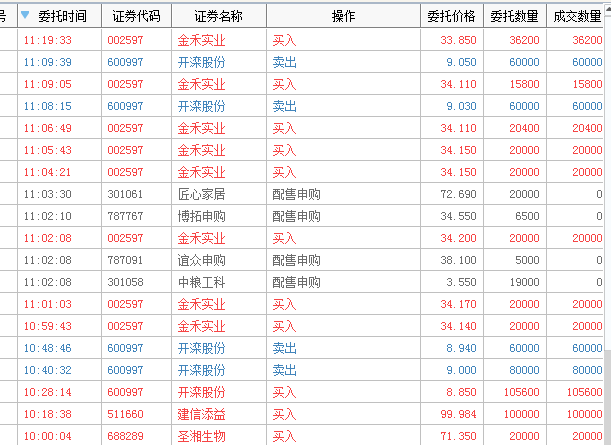
Task: Click security code 787091
Action: pos(125,260)
